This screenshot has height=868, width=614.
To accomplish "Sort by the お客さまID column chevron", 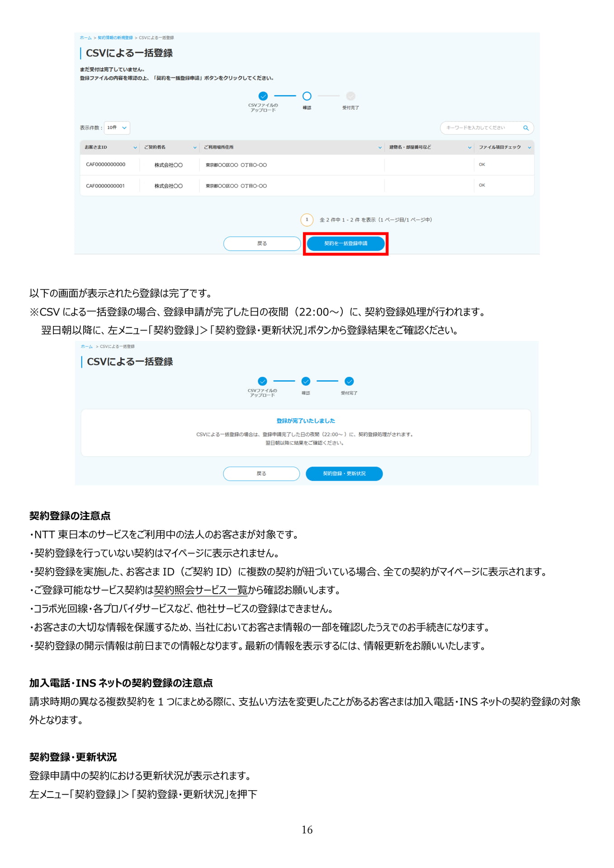I will coord(135,147).
